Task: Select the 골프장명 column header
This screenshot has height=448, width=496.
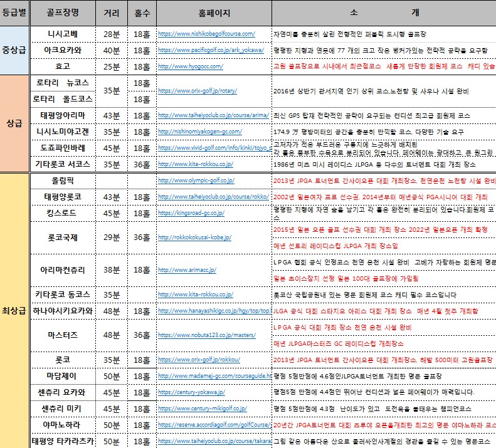Action: [x=63, y=13]
